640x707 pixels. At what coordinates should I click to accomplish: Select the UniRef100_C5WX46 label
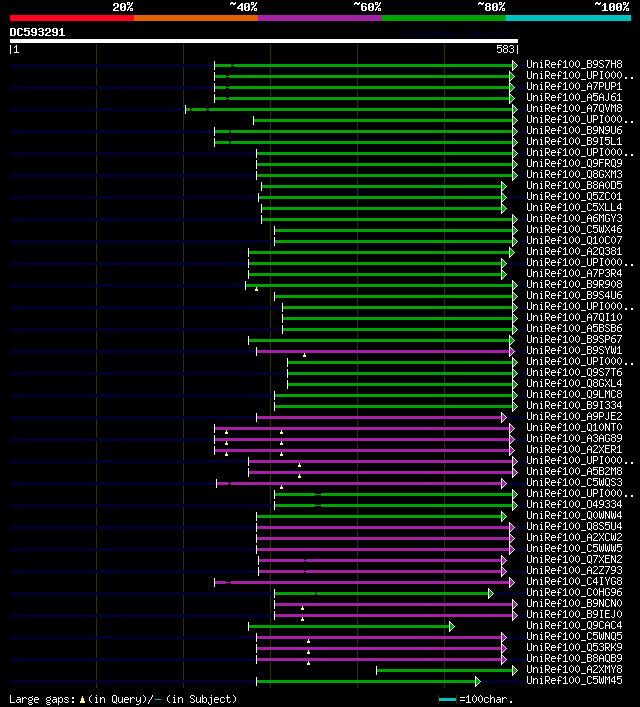574,230
